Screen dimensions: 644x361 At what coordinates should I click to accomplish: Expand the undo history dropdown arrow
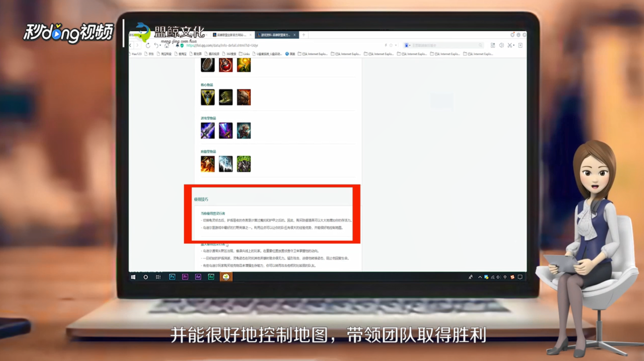click(160, 46)
